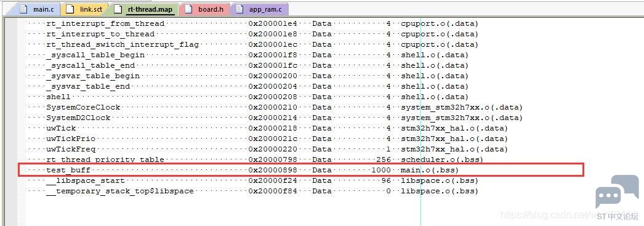
Task: Click the uwTick symbol name
Action: click(x=61, y=128)
